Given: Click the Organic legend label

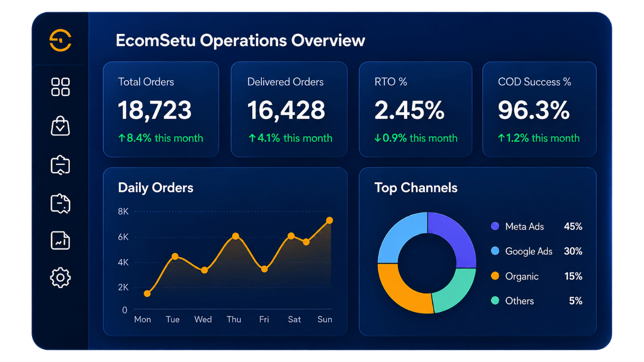Looking at the screenshot, I should tap(522, 276).
